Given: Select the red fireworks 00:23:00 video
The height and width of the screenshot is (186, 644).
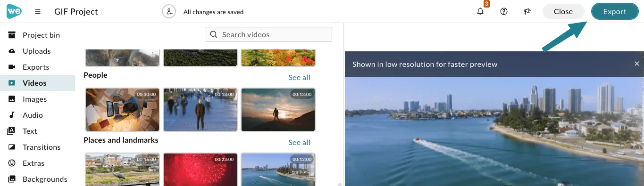Looking at the screenshot, I should 200,169.
